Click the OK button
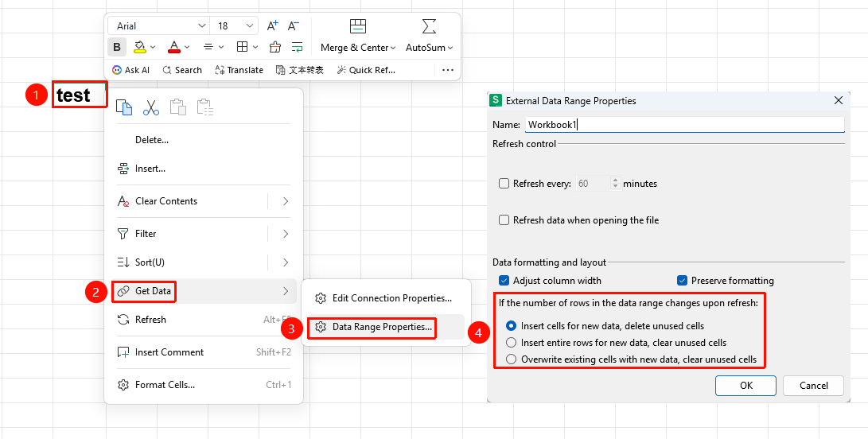868x439 pixels. (x=745, y=386)
